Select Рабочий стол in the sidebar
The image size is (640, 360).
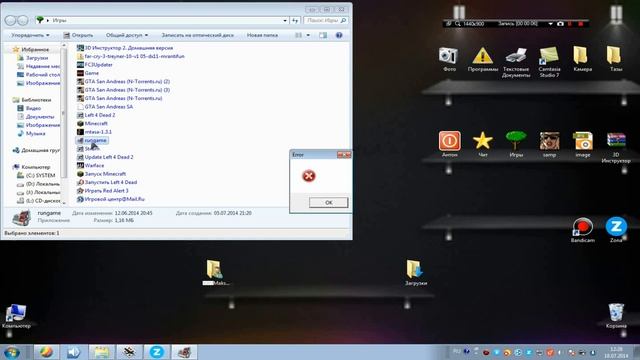pos(38,75)
